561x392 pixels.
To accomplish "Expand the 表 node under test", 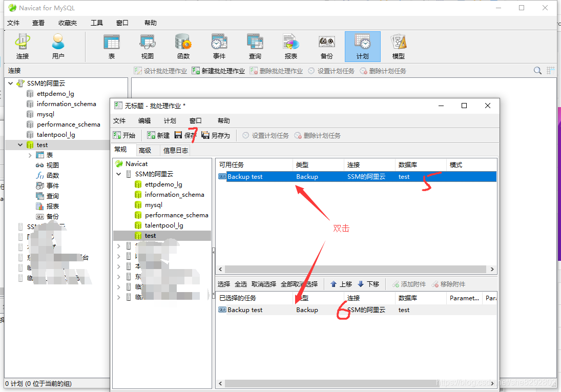I will point(30,155).
